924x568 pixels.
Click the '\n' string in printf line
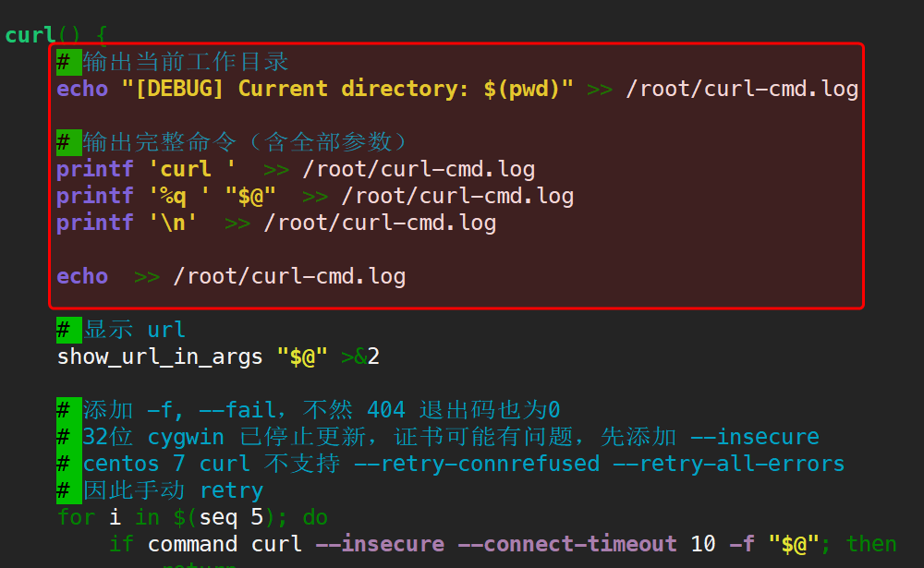(173, 223)
